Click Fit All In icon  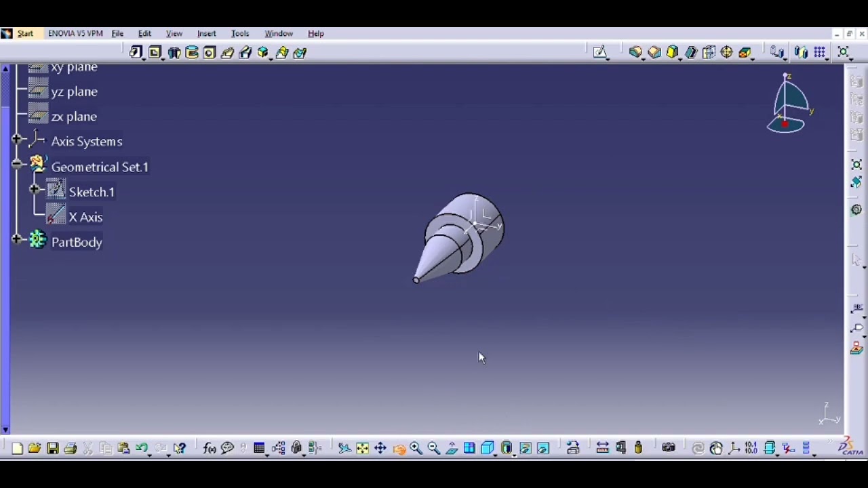[362, 448]
